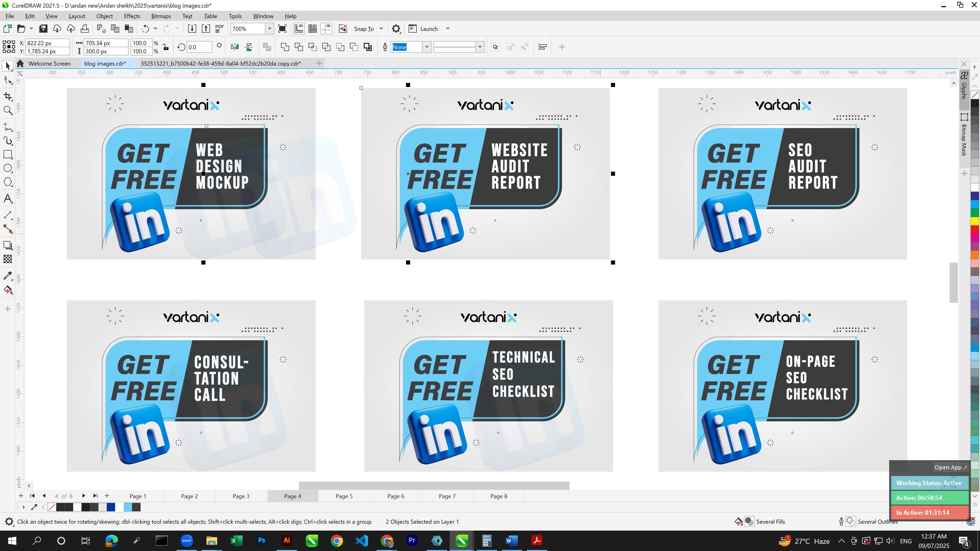Select the Text tool
Screen dimensions: 980x551
[8, 198]
